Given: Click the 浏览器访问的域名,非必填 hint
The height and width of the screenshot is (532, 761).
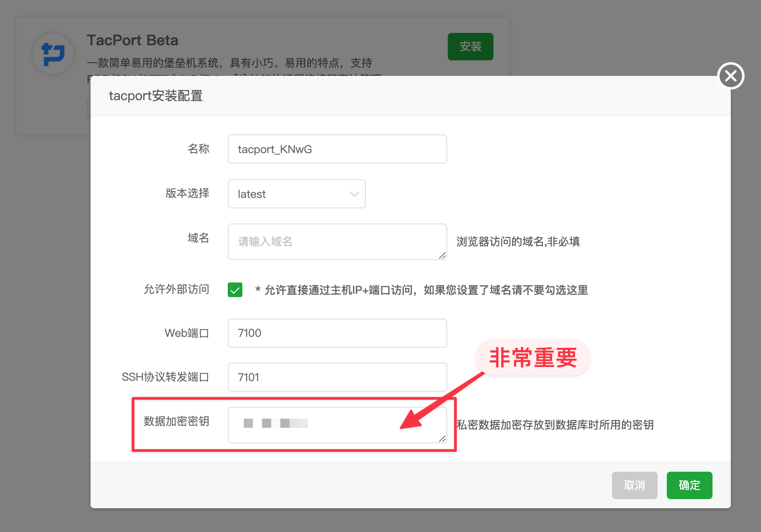Looking at the screenshot, I should pyautogui.click(x=518, y=242).
